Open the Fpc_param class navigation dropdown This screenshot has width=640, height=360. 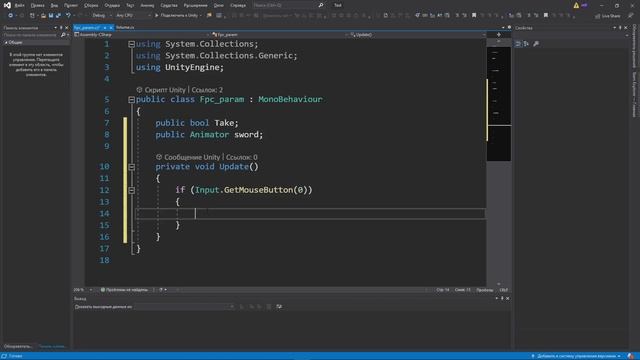tap(279, 35)
